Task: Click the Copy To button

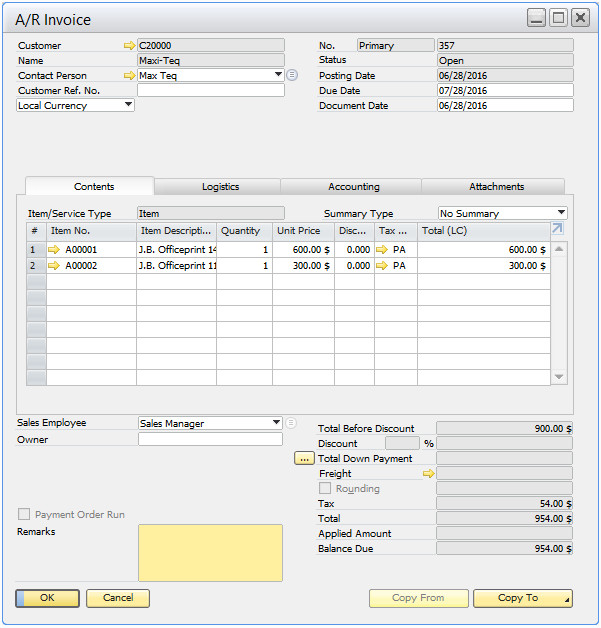Action: click(x=522, y=598)
